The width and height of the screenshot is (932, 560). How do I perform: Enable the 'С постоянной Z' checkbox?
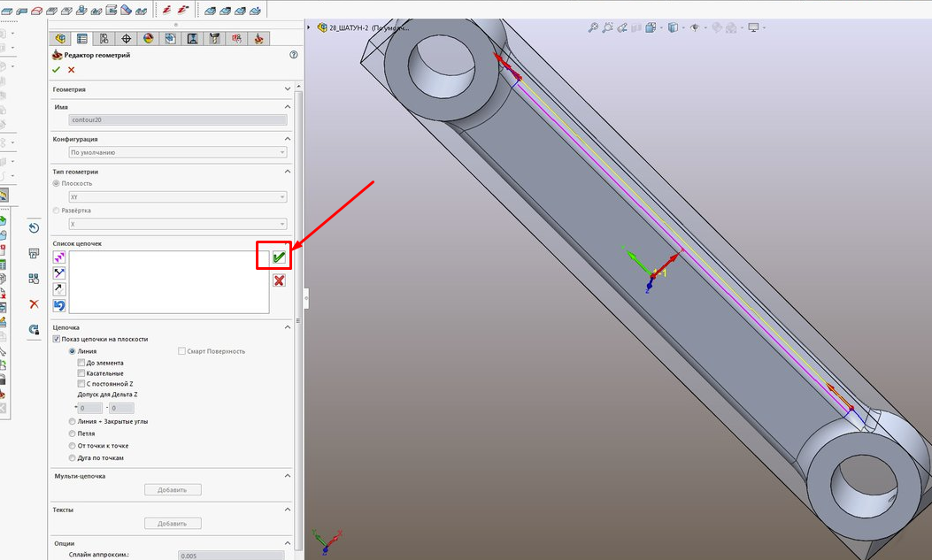point(81,384)
